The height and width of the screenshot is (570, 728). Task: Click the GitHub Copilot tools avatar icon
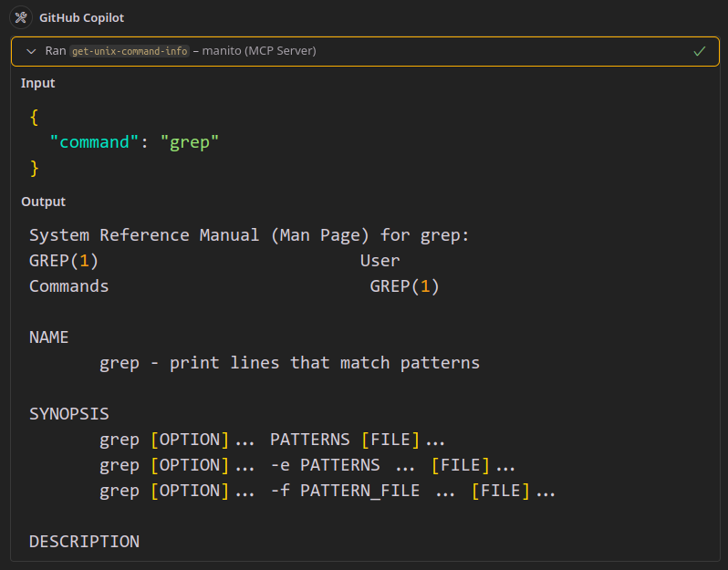tap(21, 17)
